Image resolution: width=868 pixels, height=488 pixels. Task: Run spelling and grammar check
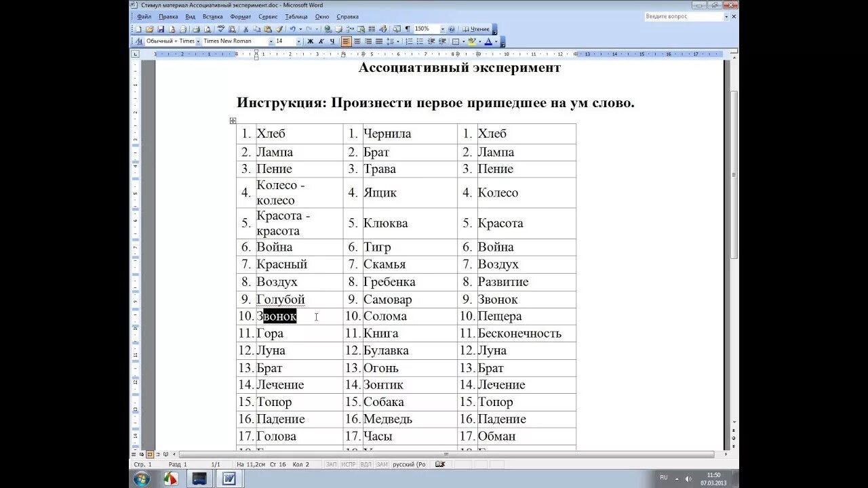tap(221, 29)
